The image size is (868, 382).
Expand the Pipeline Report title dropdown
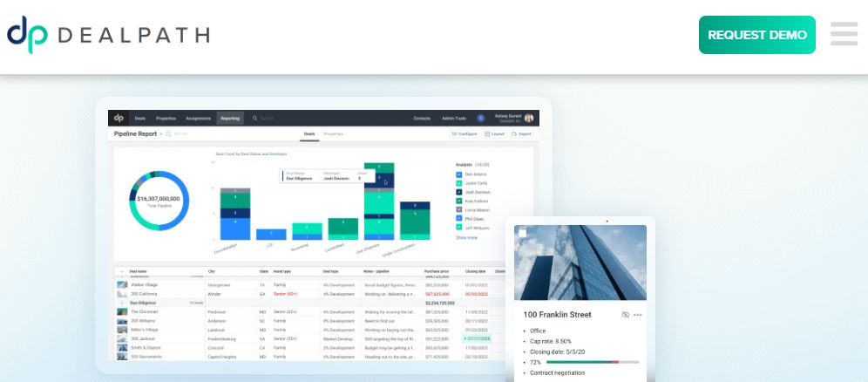click(161, 134)
